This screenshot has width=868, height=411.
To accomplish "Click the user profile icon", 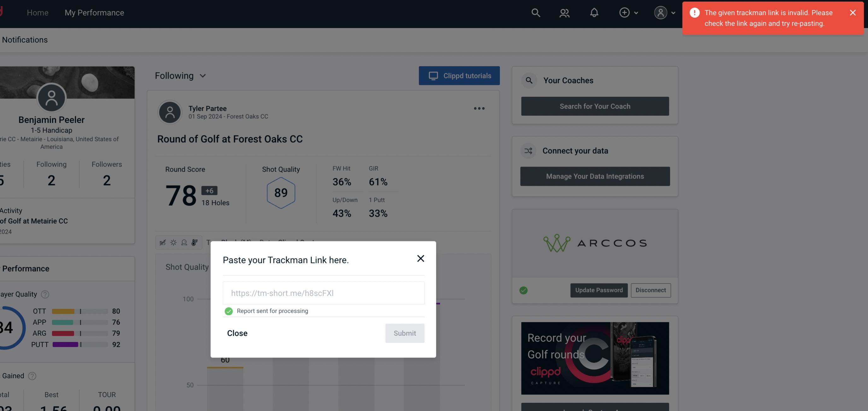I will click(659, 12).
